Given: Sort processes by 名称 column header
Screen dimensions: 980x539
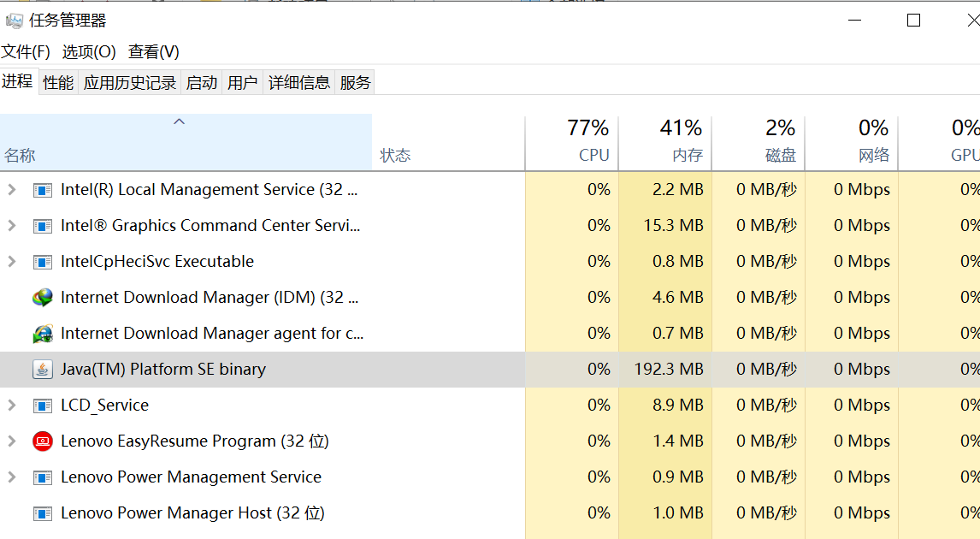Looking at the screenshot, I should [186, 142].
